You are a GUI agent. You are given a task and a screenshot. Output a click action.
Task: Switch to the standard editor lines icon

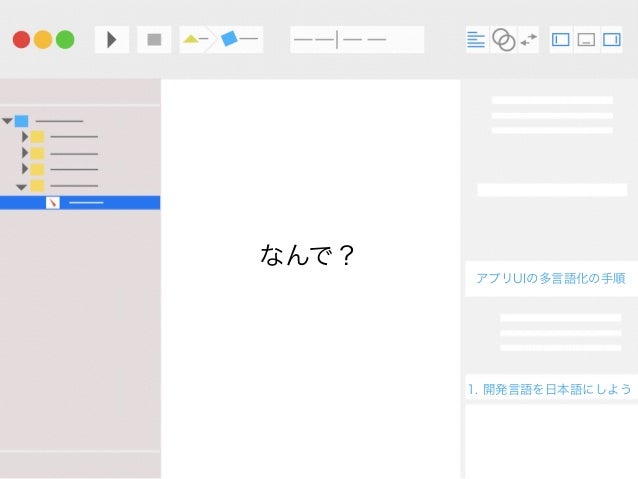click(476, 39)
